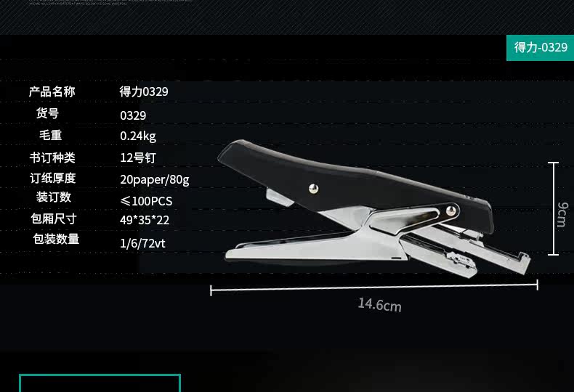Image resolution: width=574 pixels, height=392 pixels.
Task: Click the 49*35*22 dimensions value
Action: click(x=145, y=220)
